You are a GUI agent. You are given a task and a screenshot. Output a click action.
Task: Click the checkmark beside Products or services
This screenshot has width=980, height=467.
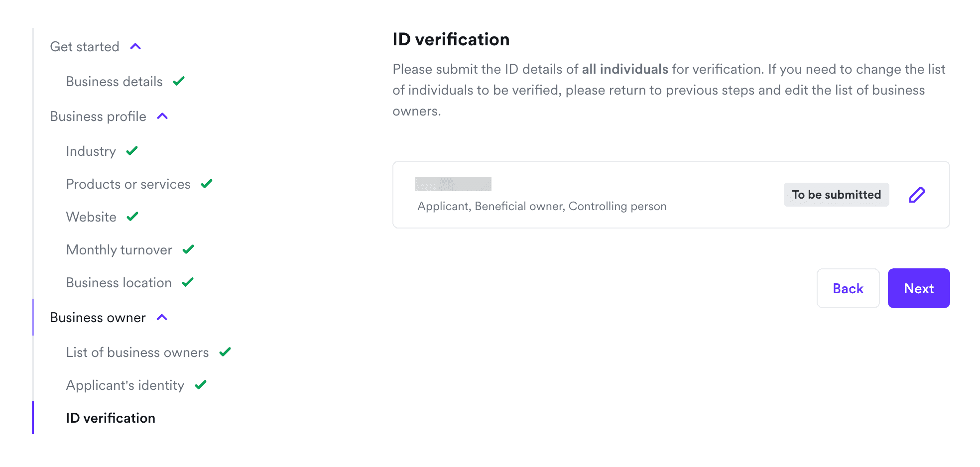tap(207, 184)
